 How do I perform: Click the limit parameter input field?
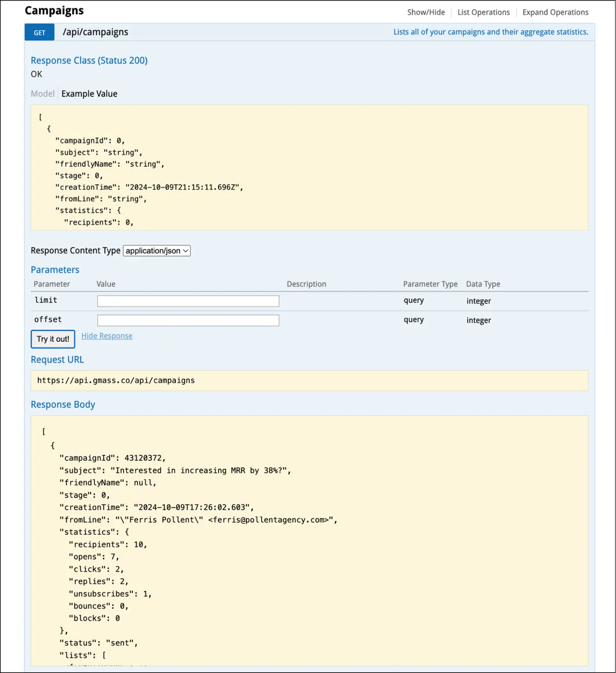click(x=188, y=301)
